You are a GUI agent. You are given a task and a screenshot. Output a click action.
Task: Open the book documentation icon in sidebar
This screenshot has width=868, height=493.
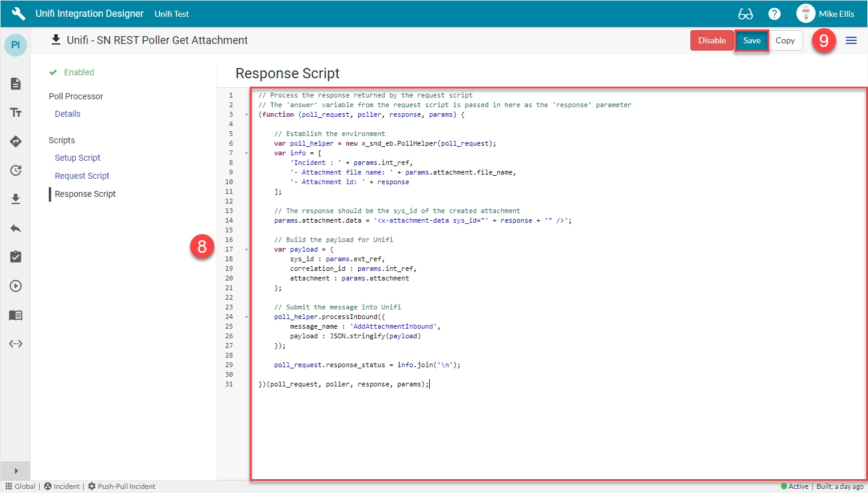pyautogui.click(x=16, y=315)
